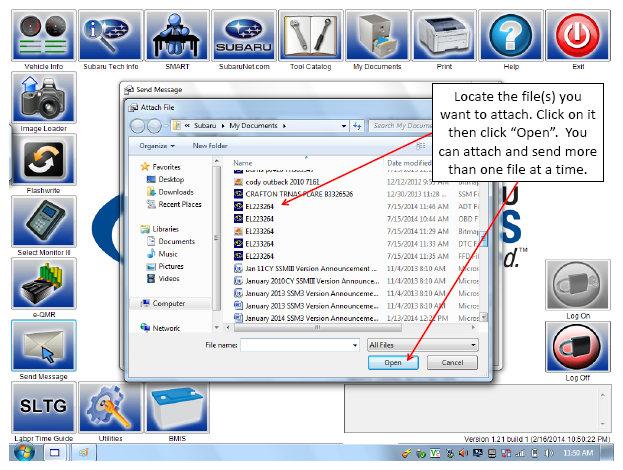This screenshot has width=623, height=470.
Task: Open the Tool Catalog book icon
Action: point(311,36)
